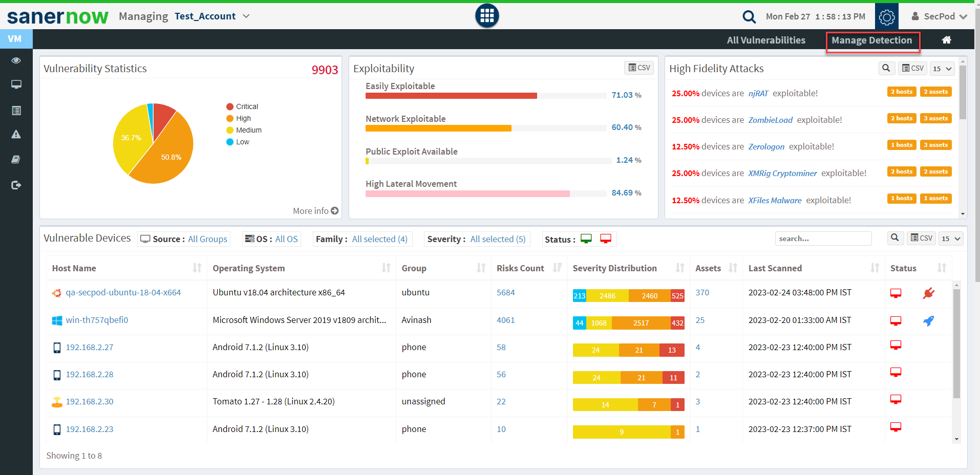Viewport: 980px width, 475px height.
Task: Switch to All Vulnerabilities tab
Action: [765, 40]
